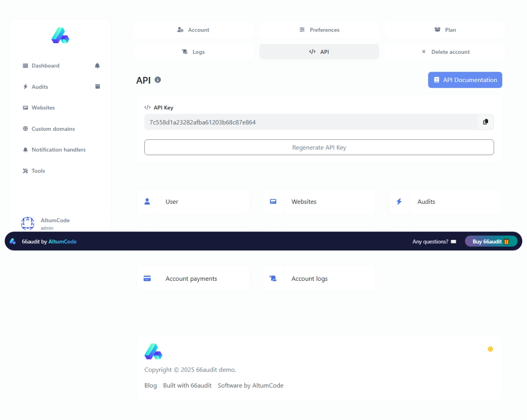Open the Delete account tab

pyautogui.click(x=445, y=52)
